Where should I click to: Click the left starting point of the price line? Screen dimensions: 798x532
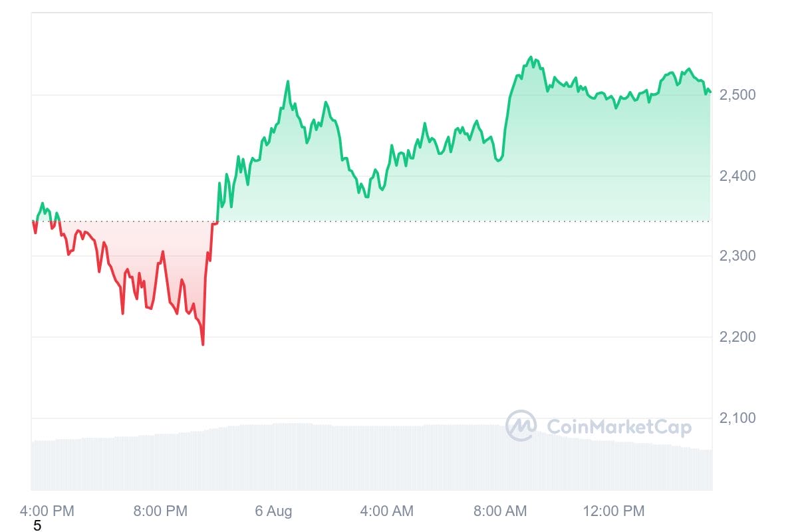(x=33, y=221)
